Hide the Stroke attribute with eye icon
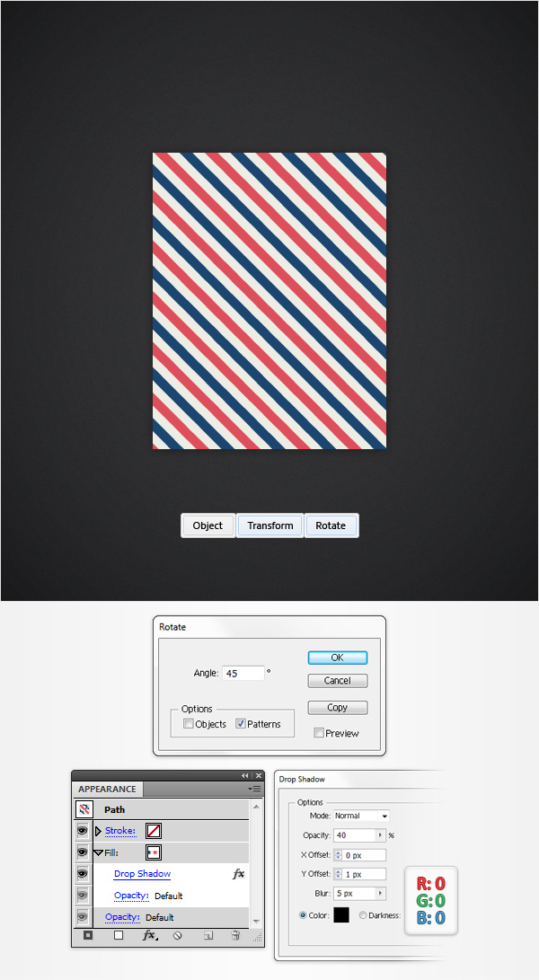The height and width of the screenshot is (980, 539). coord(82,831)
